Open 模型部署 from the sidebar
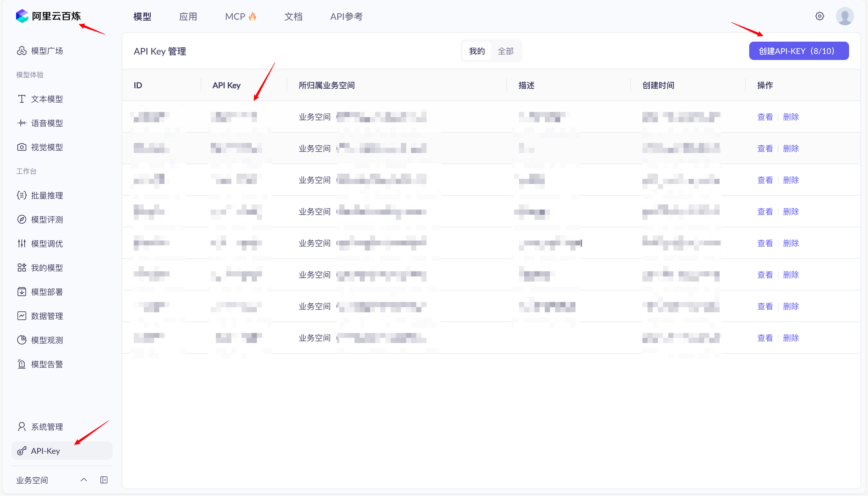 tap(47, 292)
